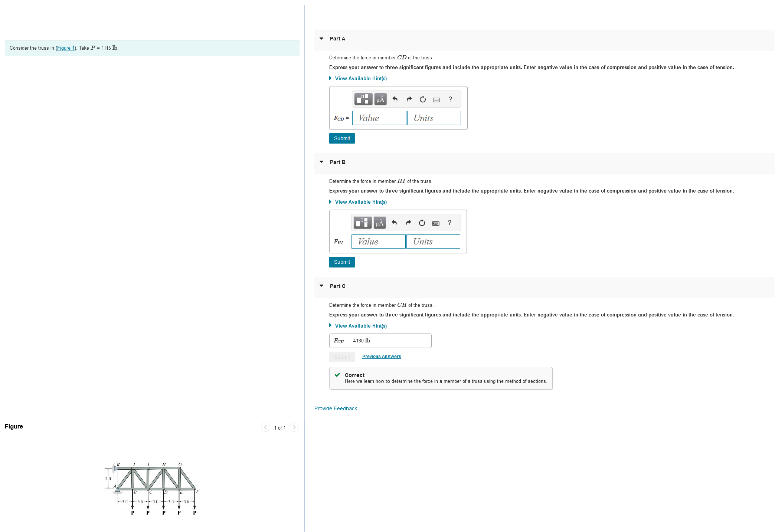This screenshot has height=532, width=775.
Task: Select the μÅ units icon in Part A toolbar
Action: 380,99
